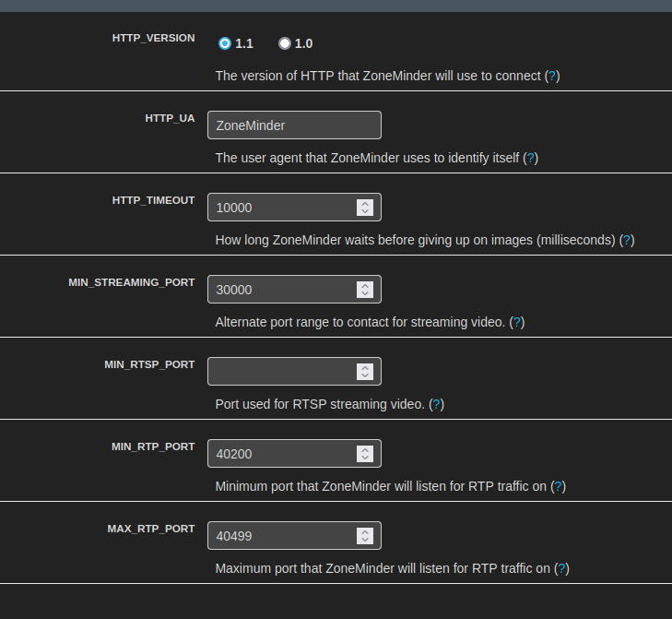Open help for MAX_RTP_PORT setting
This screenshot has width=672, height=619.
pyautogui.click(x=561, y=568)
